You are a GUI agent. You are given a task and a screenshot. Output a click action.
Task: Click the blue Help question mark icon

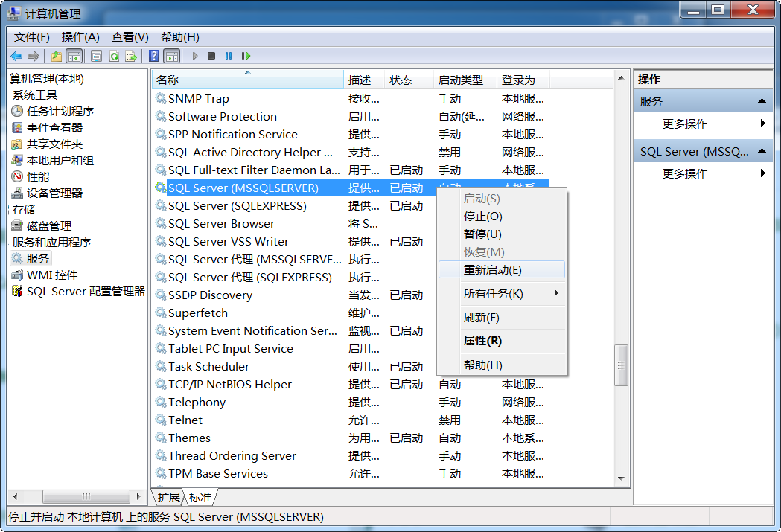154,57
